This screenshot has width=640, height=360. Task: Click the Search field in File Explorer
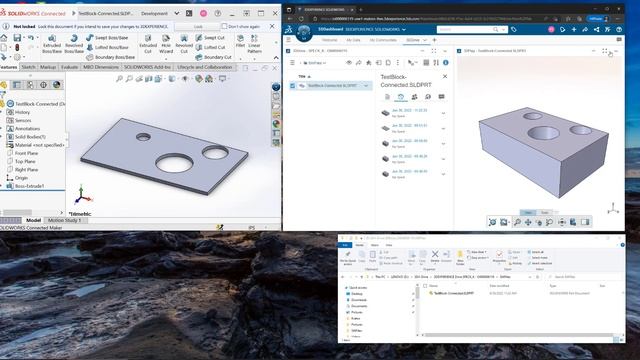[x=584, y=277]
